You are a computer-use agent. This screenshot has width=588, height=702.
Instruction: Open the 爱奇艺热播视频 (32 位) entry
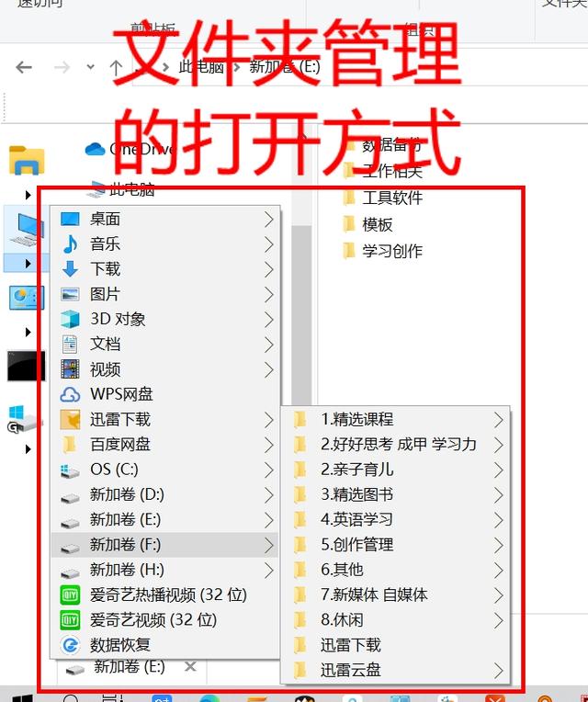click(164, 594)
